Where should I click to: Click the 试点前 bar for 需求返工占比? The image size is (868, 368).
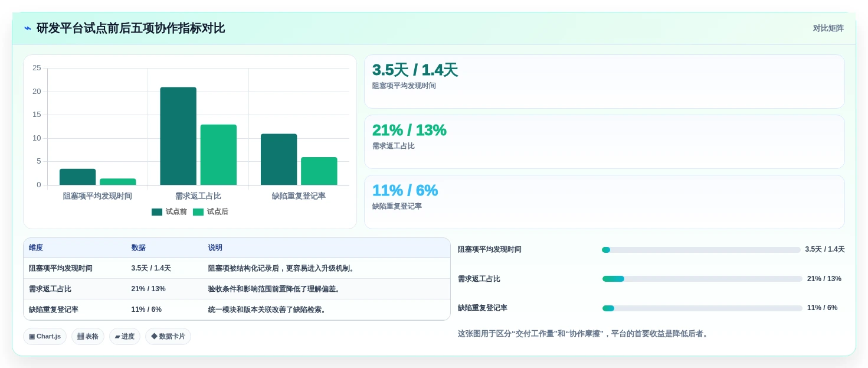[178, 136]
